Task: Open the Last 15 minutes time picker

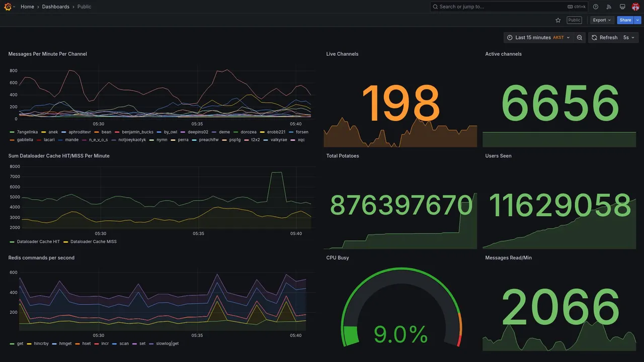Action: 538,38
